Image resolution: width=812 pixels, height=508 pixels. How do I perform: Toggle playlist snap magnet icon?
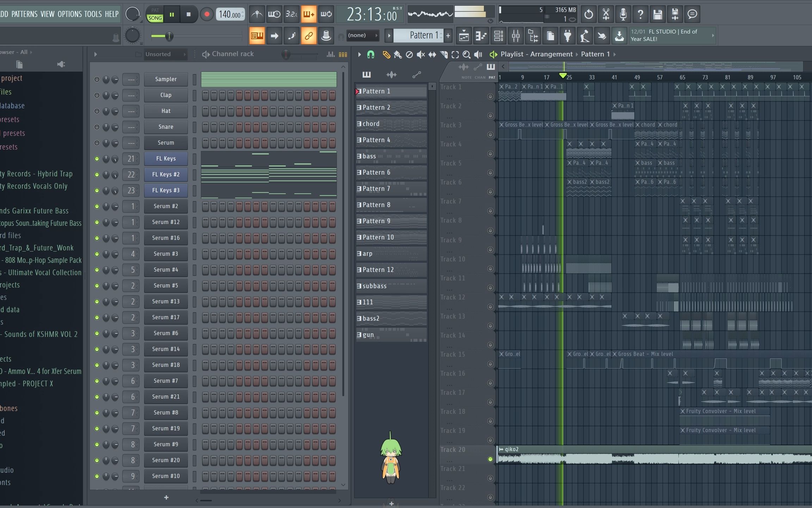click(x=370, y=54)
